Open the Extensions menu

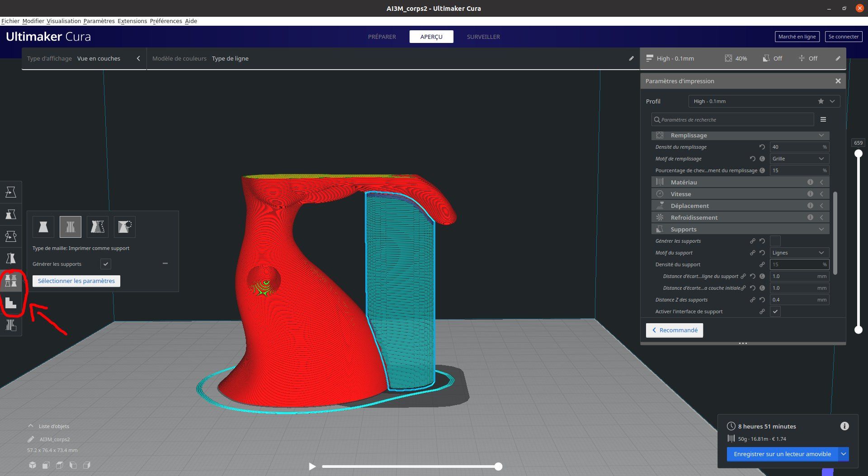[132, 21]
